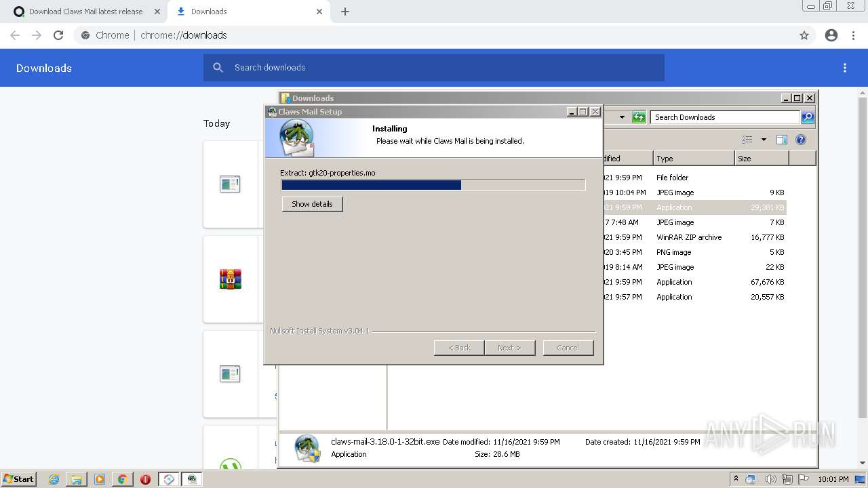Select the 20,557 KB Application row
Screen dimensions: 868x488
[x=694, y=297]
